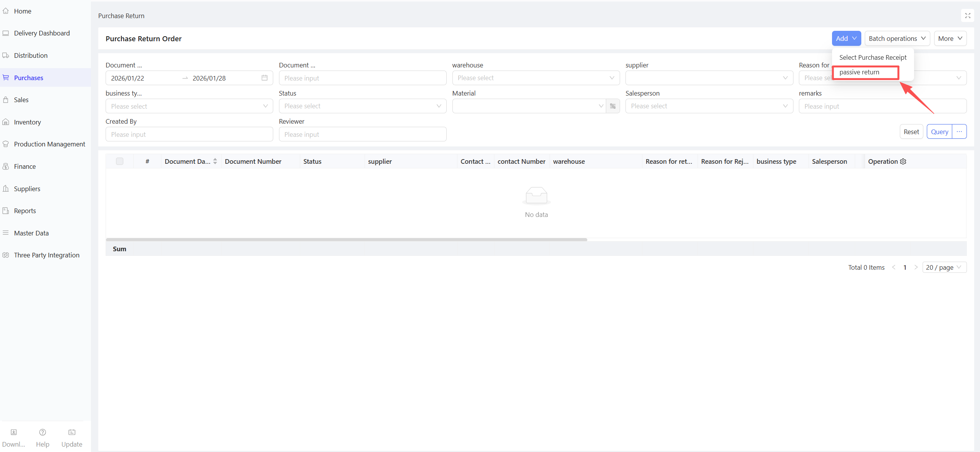Open the 20 / page size selector

click(944, 267)
